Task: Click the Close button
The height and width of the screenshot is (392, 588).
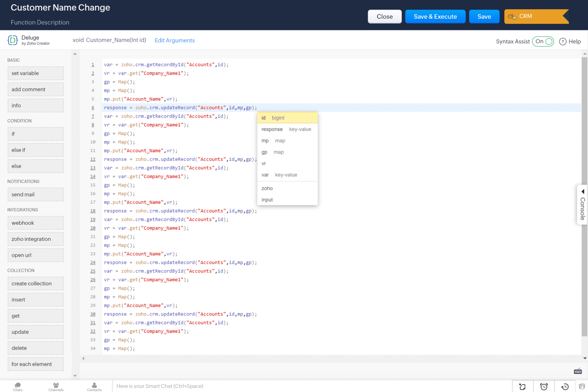Action: click(x=385, y=17)
